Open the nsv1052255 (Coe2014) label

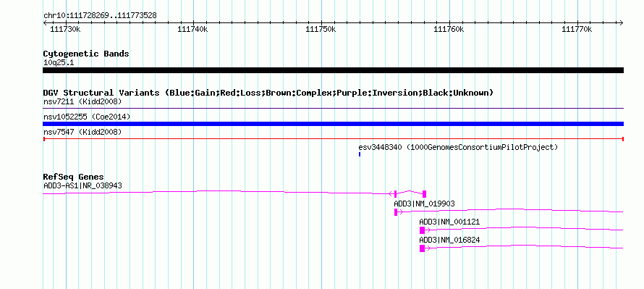click(x=87, y=117)
